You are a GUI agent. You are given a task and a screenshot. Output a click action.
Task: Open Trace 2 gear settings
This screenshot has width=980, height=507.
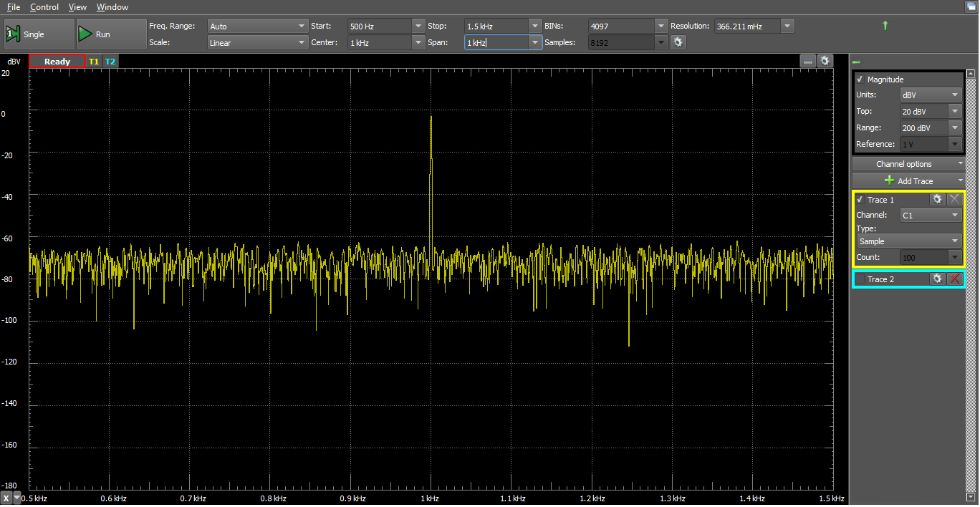pos(937,279)
